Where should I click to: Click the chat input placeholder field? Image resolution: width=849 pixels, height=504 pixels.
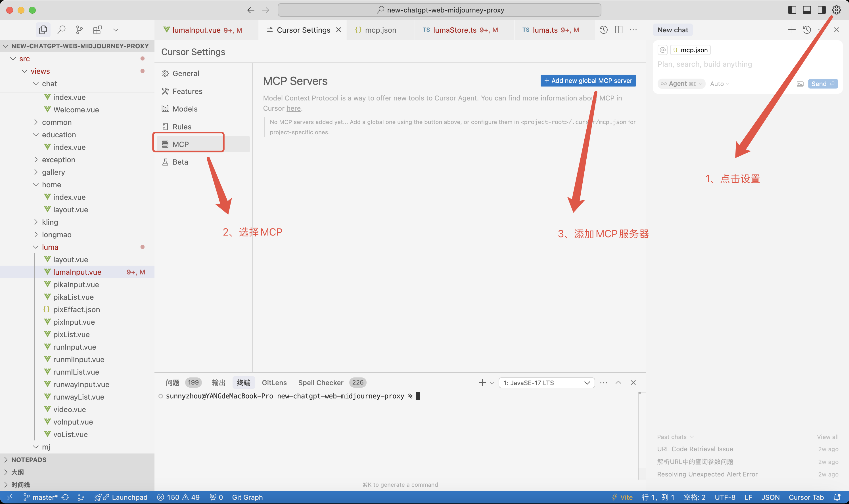tap(705, 64)
